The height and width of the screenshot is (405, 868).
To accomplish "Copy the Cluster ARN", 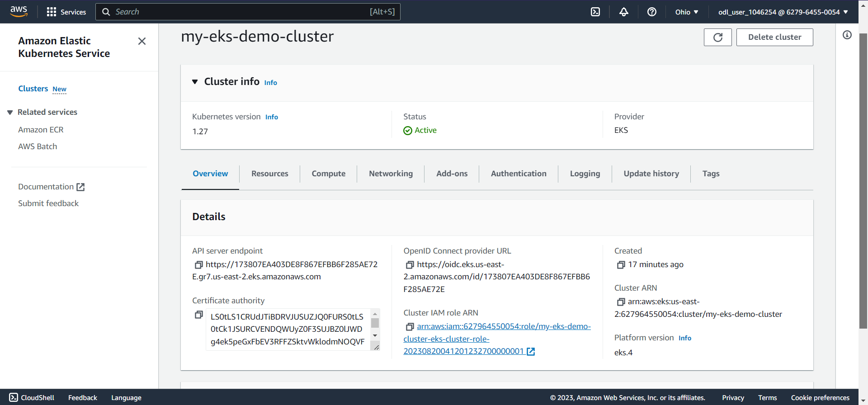I will click(x=621, y=302).
